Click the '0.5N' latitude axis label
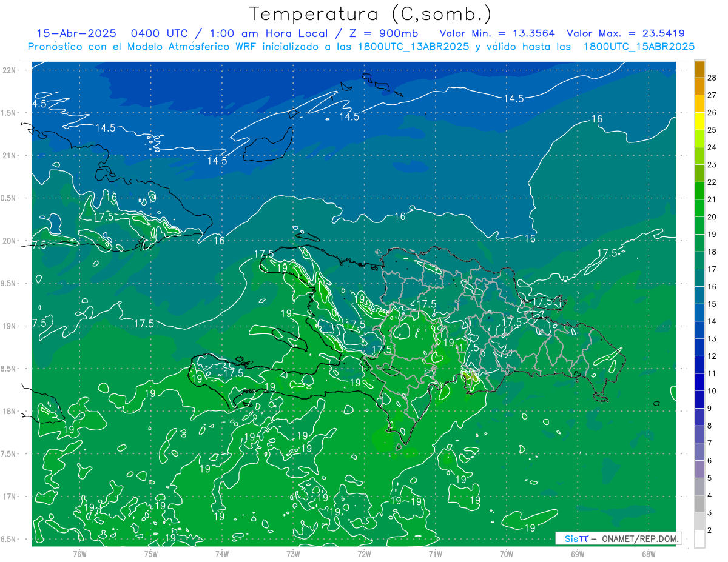This screenshot has width=728, height=562. point(9,198)
